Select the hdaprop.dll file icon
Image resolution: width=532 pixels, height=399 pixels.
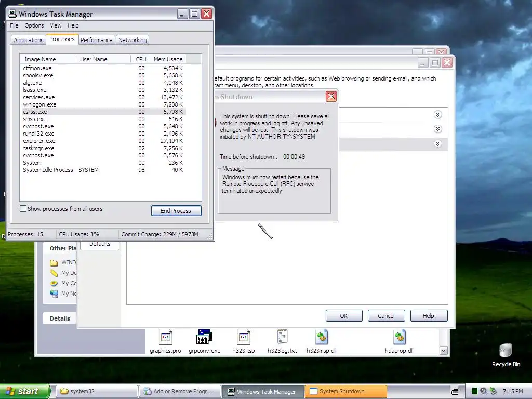pyautogui.click(x=400, y=338)
